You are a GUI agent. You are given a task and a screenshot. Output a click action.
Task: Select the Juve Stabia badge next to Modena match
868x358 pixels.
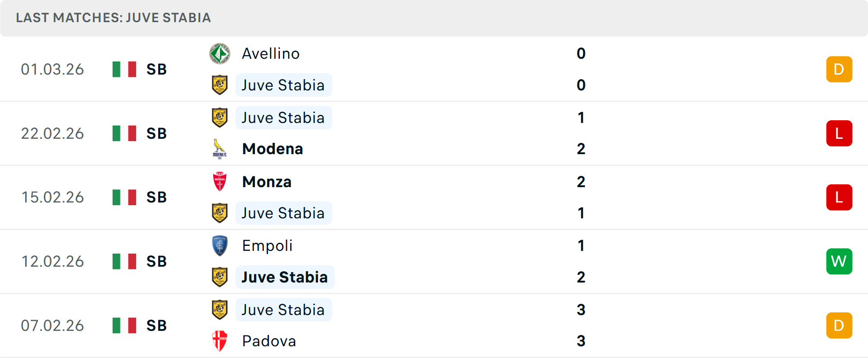pos(220,117)
